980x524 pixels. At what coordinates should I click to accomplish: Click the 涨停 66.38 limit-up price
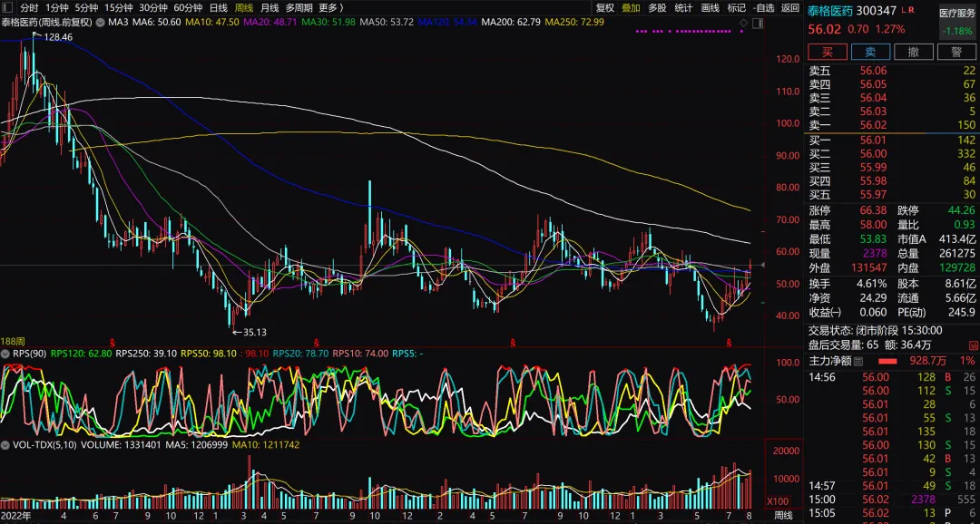[873, 210]
